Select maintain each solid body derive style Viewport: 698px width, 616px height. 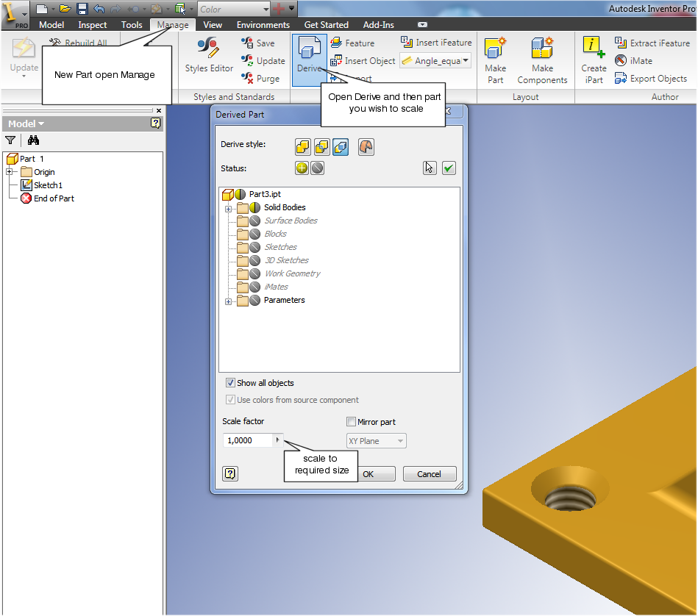click(341, 147)
